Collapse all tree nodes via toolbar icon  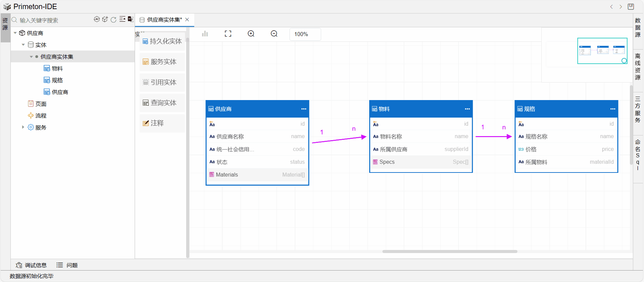(x=122, y=19)
